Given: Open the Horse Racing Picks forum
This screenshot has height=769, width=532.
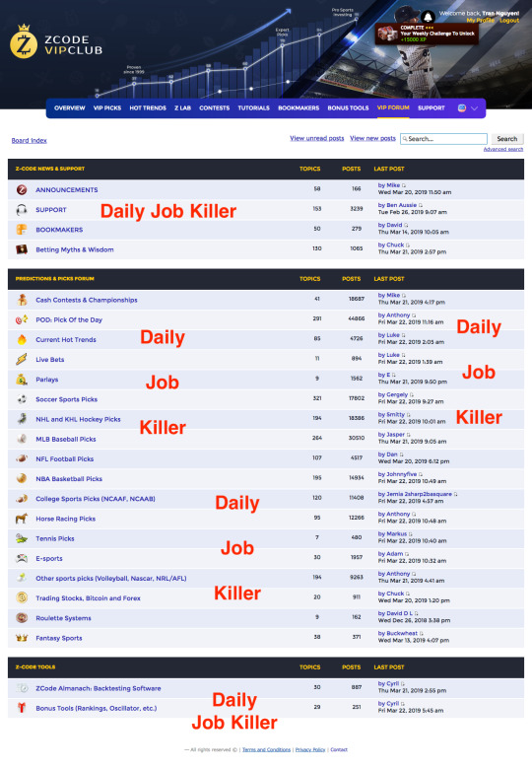Looking at the screenshot, I should pos(66,519).
